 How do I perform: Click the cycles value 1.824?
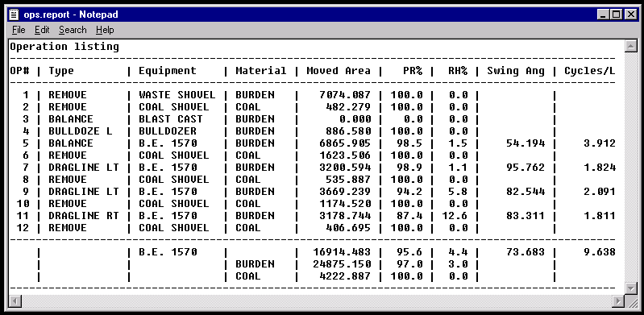click(599, 168)
